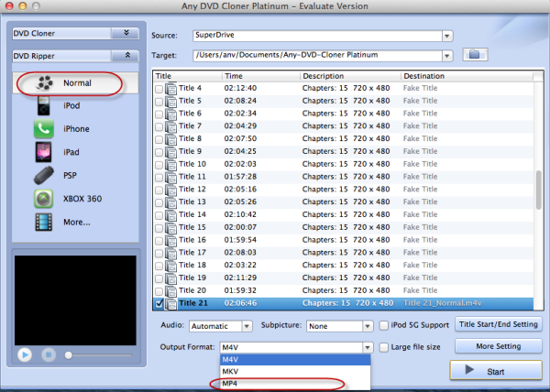
Task: Click the Title 18 file icon
Action: tap(170, 266)
